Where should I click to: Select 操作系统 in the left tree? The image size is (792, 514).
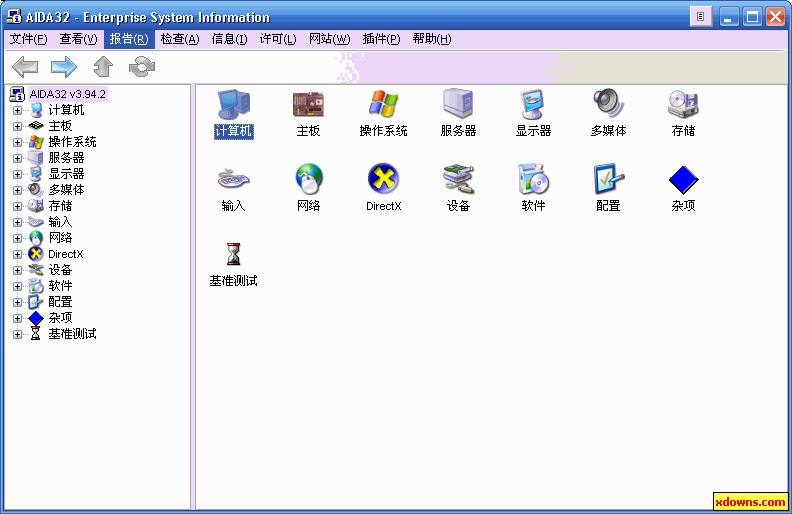(x=72, y=142)
